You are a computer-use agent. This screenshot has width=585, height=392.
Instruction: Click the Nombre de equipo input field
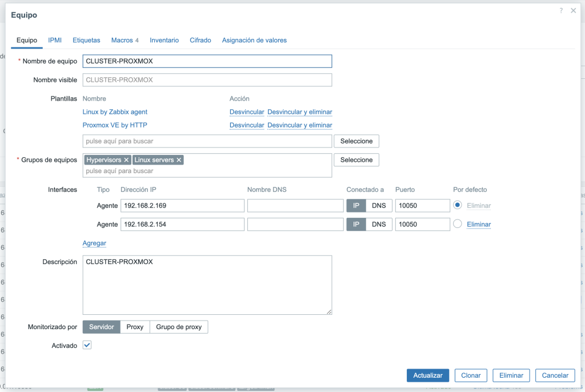coord(207,61)
